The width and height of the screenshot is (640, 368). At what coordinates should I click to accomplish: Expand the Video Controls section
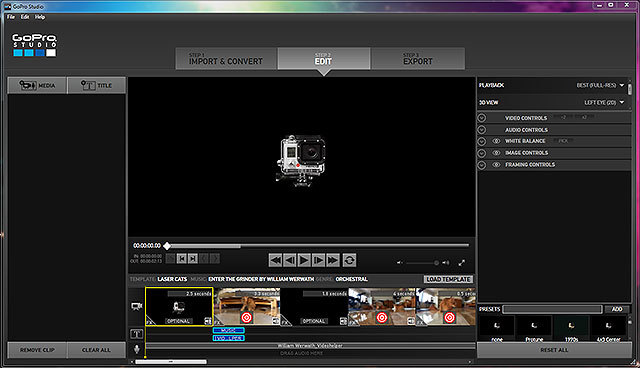(482, 118)
